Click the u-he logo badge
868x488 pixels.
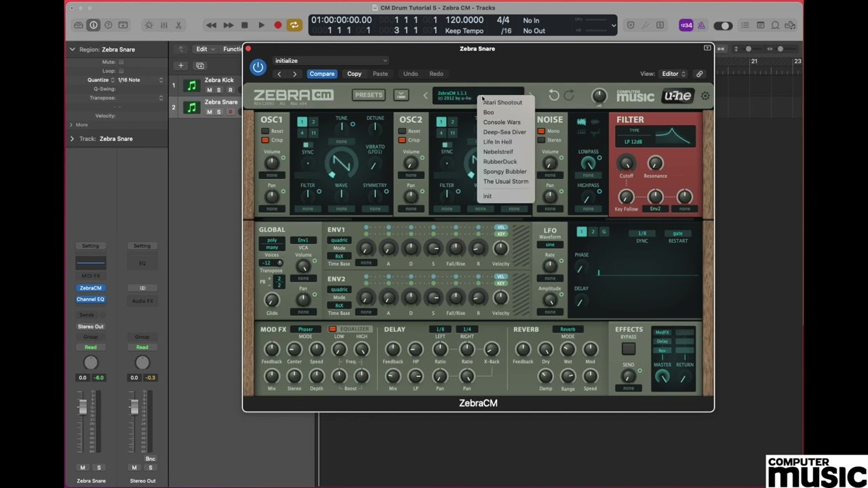pos(677,96)
